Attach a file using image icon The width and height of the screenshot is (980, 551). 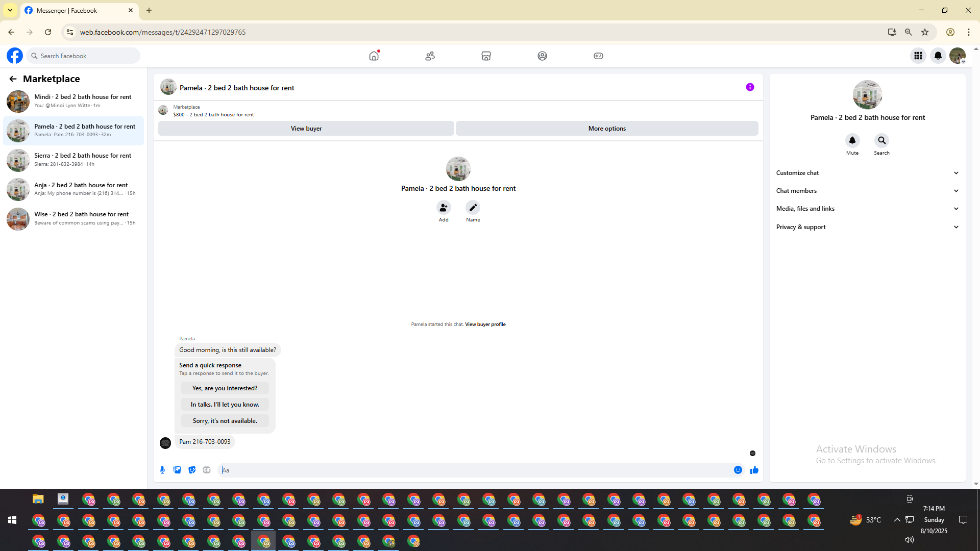[x=177, y=470]
